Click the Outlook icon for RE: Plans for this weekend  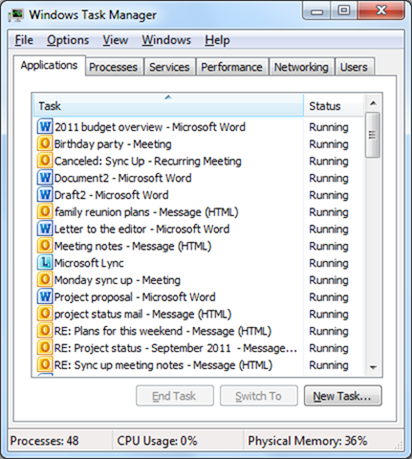pos(45,330)
